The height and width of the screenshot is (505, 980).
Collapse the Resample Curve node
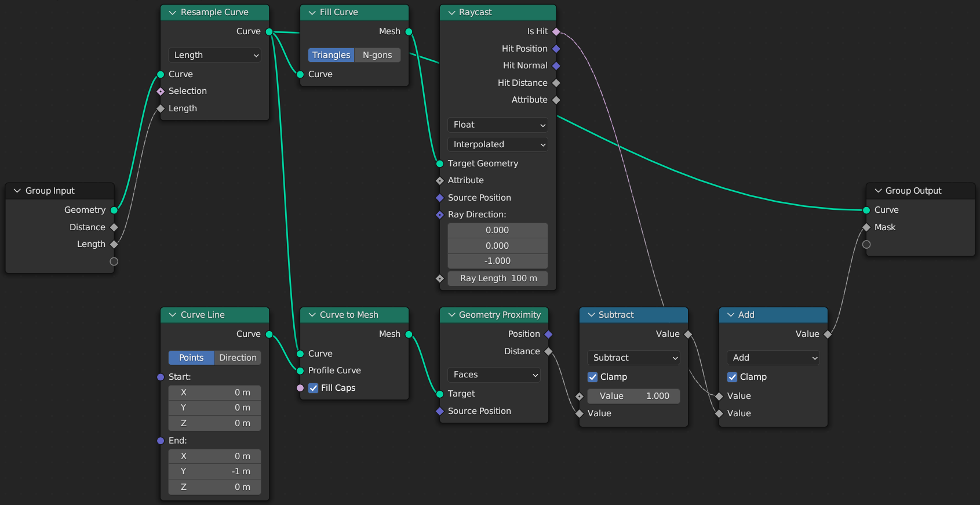(172, 12)
